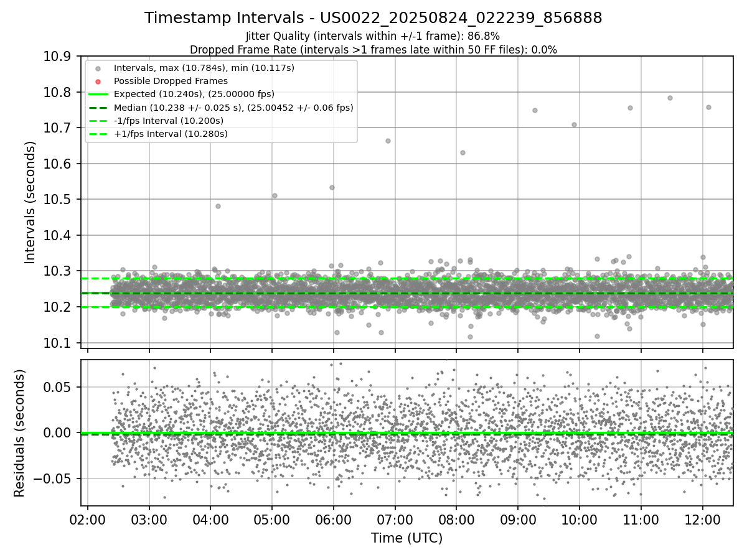Click the 05:00 time tick label
This screenshot has width=747, height=560.
click(272, 520)
